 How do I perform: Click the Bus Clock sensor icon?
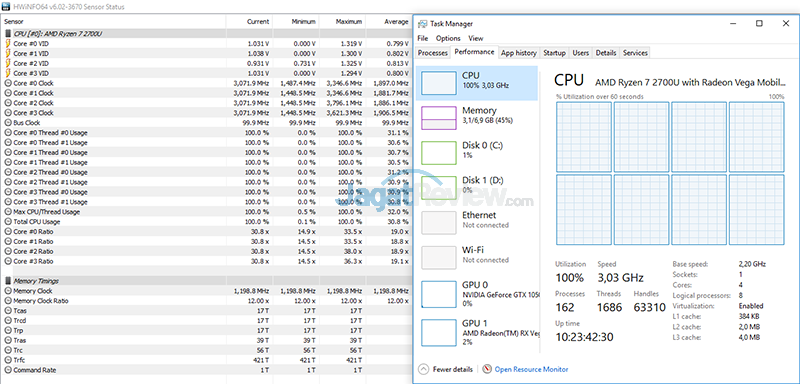click(8, 123)
